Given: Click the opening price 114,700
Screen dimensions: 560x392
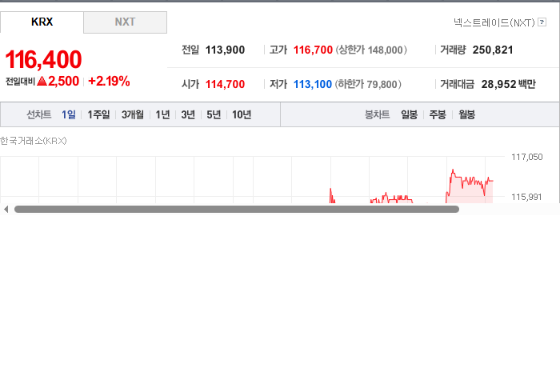Looking at the screenshot, I should 225,84.
